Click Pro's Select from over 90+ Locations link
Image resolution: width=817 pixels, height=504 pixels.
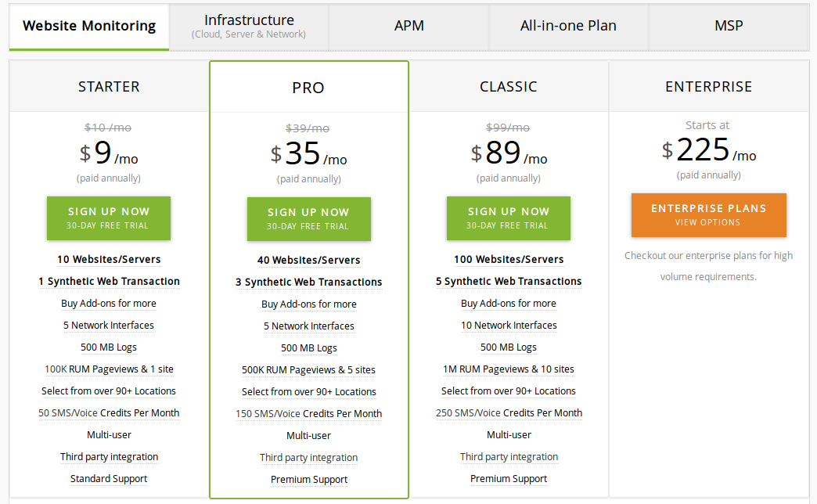pyautogui.click(x=308, y=391)
